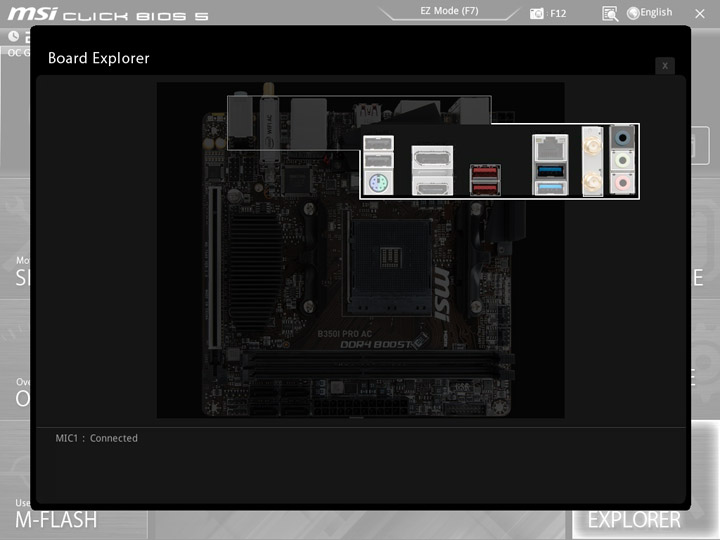
Task: Close the Board Explorer dialog
Action: click(664, 66)
